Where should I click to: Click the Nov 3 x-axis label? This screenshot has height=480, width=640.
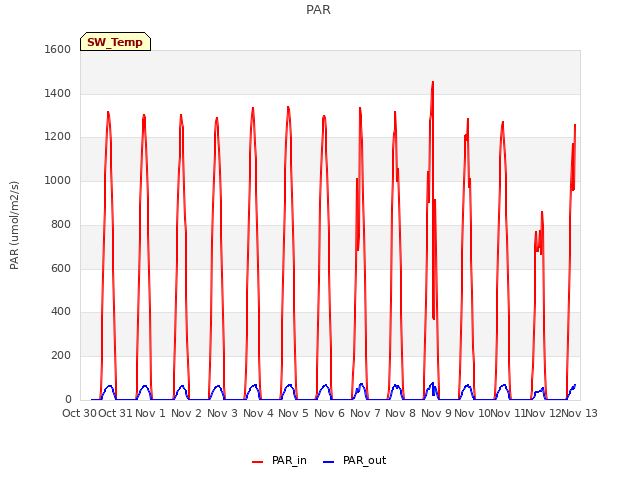(x=222, y=413)
